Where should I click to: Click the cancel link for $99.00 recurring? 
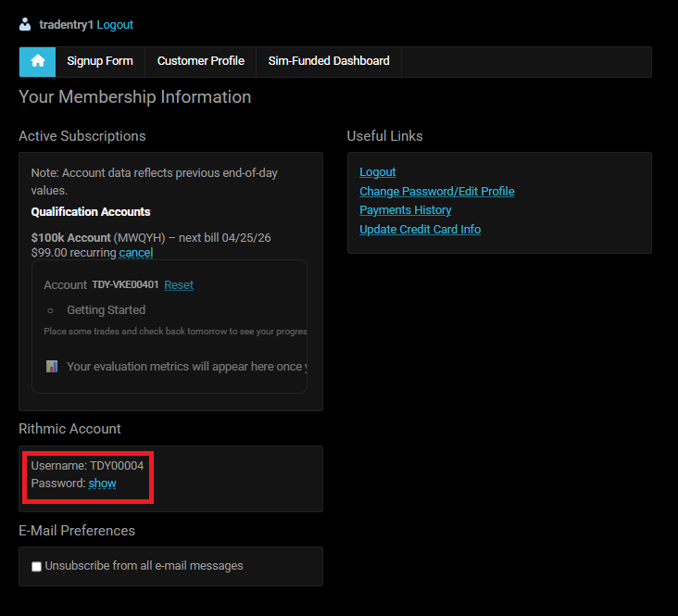pyautogui.click(x=136, y=253)
